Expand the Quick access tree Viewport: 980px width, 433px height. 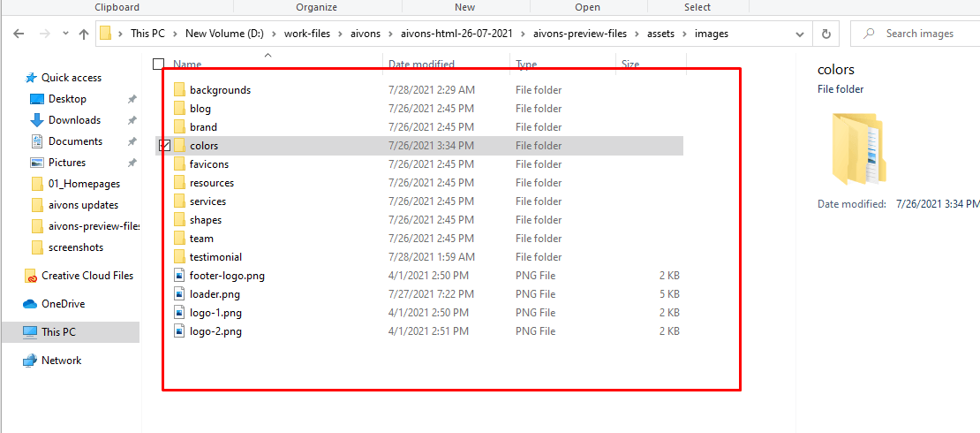tap(12, 78)
